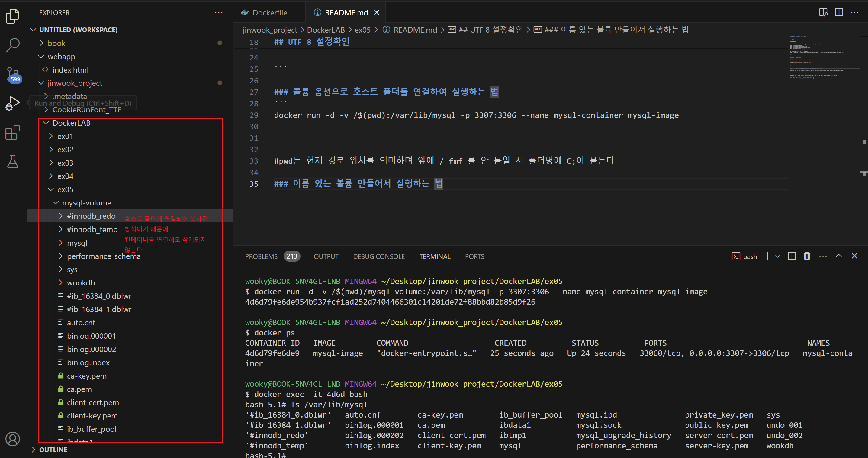Open the Extensions view icon
Image resolution: width=868 pixels, height=458 pixels.
coord(13,132)
